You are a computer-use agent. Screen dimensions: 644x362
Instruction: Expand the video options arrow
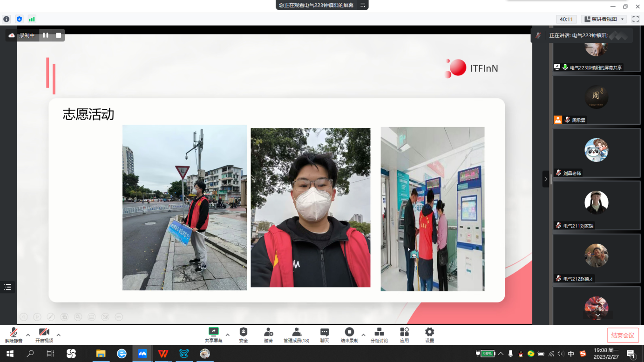[x=58, y=335]
